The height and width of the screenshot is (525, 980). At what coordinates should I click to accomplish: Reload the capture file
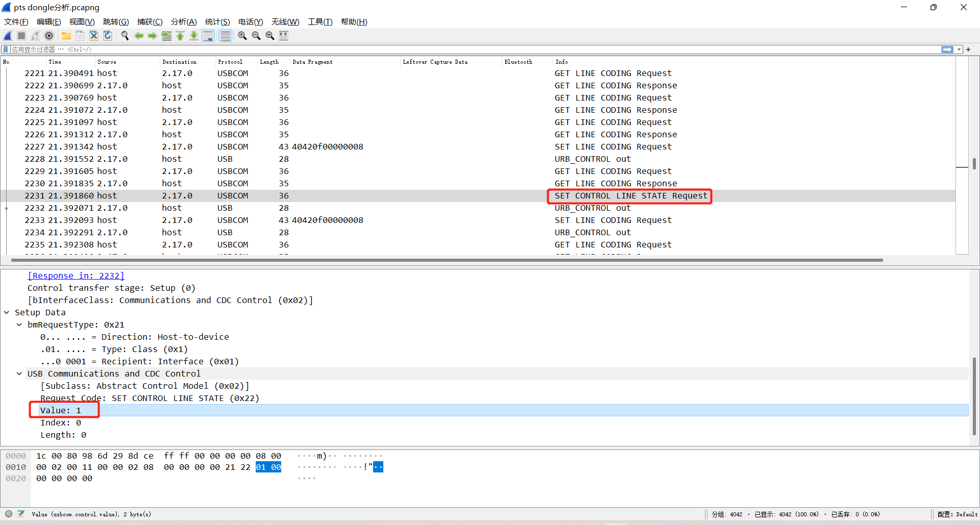[108, 36]
